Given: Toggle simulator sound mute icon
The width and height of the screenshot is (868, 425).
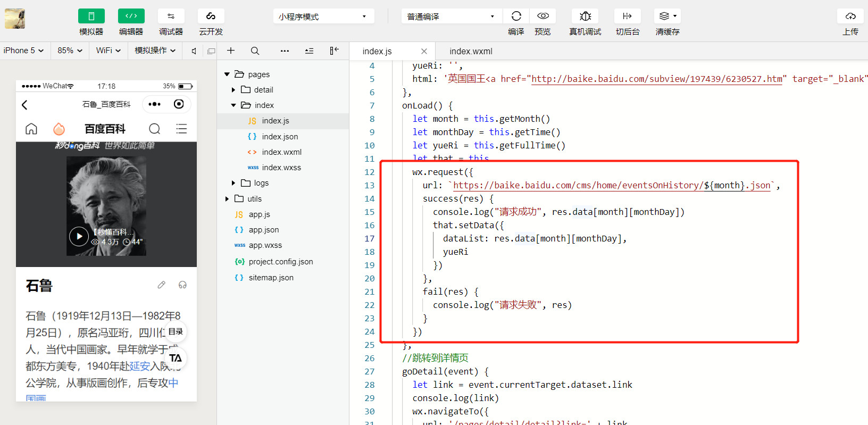Looking at the screenshot, I should [194, 51].
